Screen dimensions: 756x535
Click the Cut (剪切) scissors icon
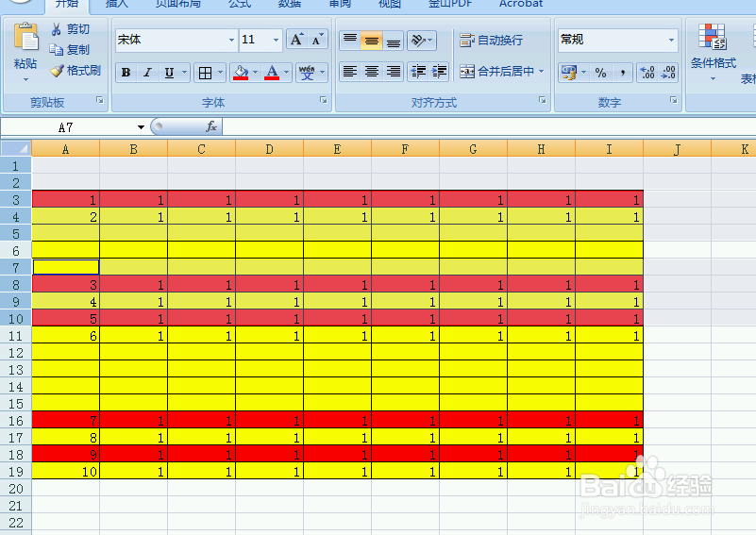[57, 29]
